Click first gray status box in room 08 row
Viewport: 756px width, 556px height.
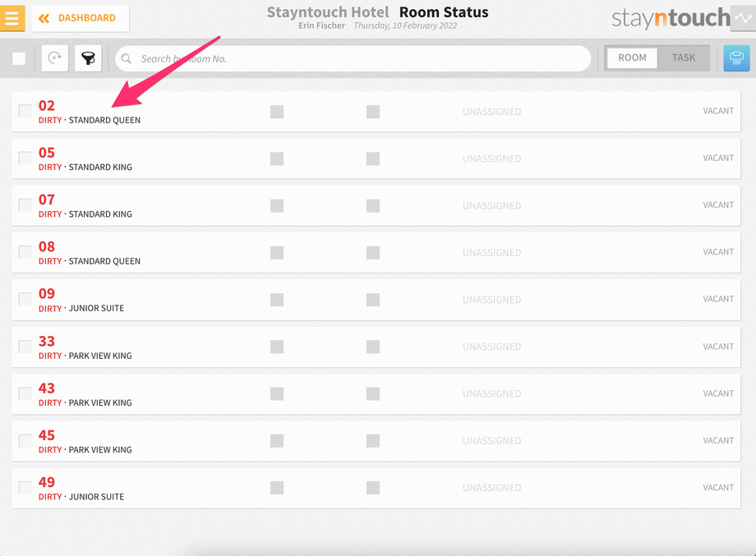pos(277,253)
